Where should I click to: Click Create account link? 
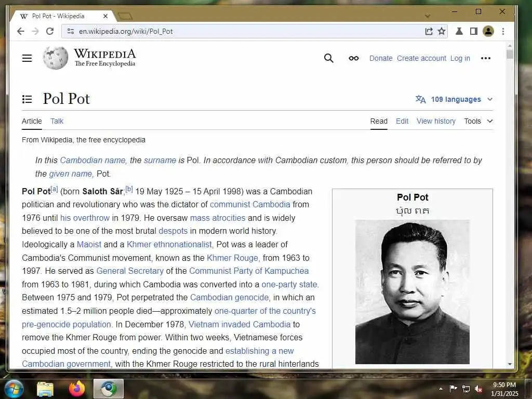[421, 58]
